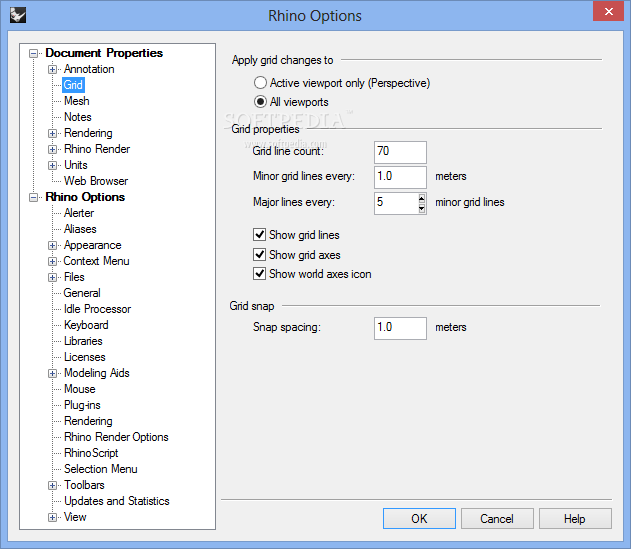Open Help for grid options
Image resolution: width=631 pixels, height=549 pixels.
coord(574,519)
